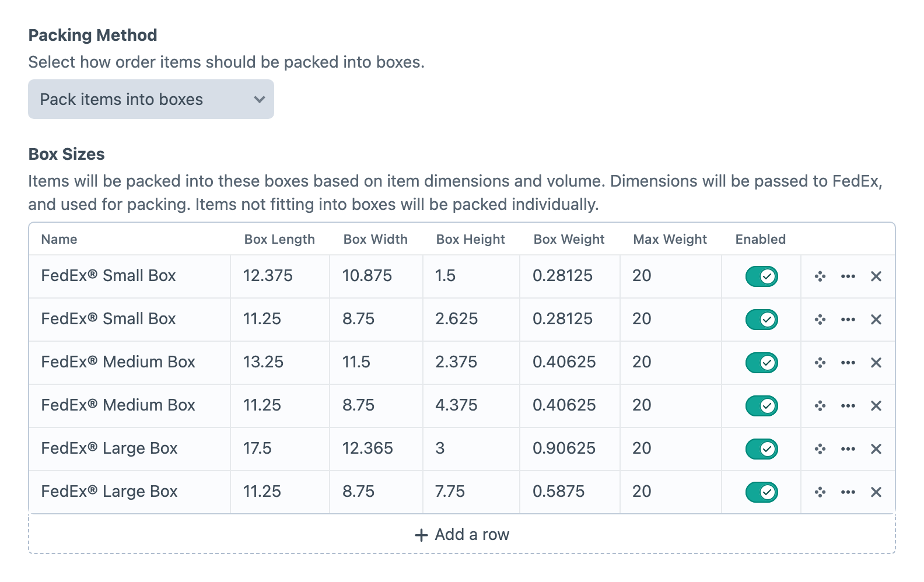The width and height of the screenshot is (924, 582).
Task: Delete the Medium Box row with length 13.25
Action: click(876, 363)
